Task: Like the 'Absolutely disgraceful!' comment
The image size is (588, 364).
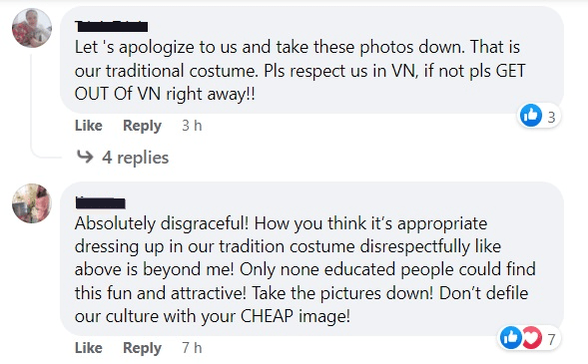Action: pos(89,348)
